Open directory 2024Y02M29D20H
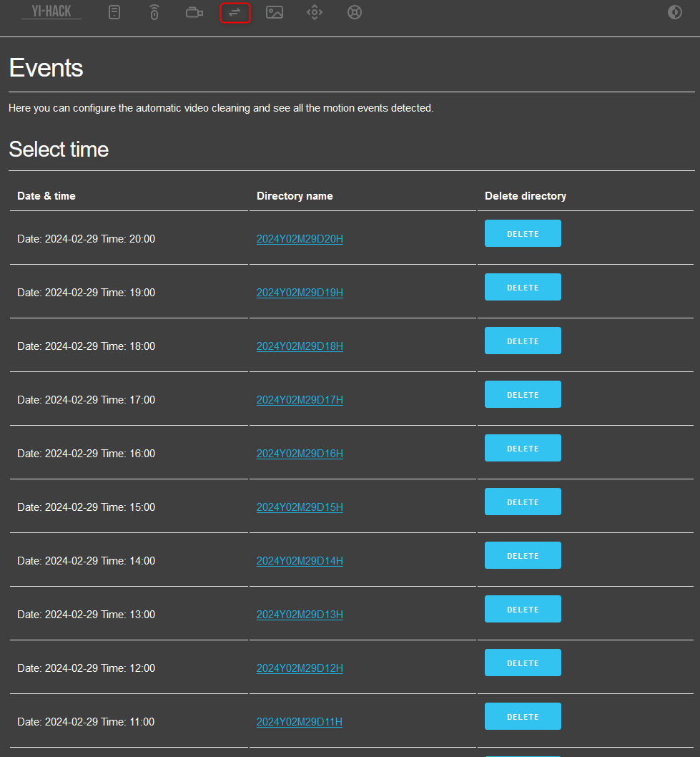This screenshot has width=700, height=757. click(x=300, y=239)
